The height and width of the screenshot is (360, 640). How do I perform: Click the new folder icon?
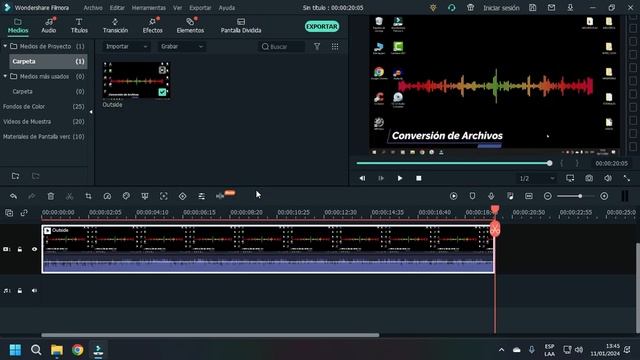16,176
